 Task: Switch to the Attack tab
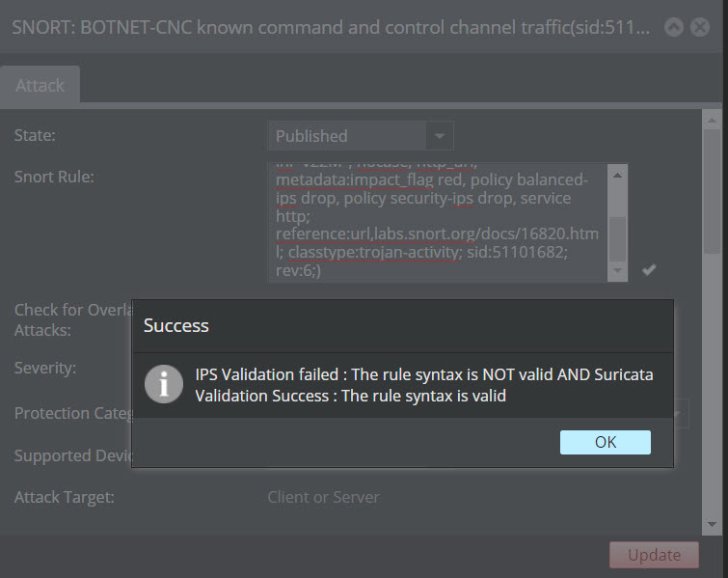(40, 85)
